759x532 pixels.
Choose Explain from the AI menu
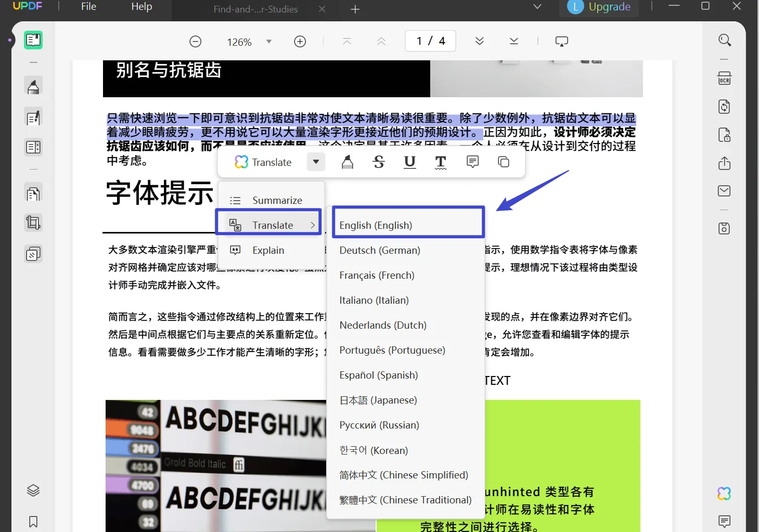272,250
